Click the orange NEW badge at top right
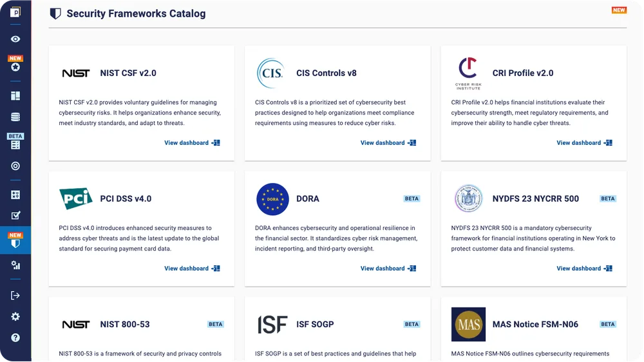 tap(619, 10)
